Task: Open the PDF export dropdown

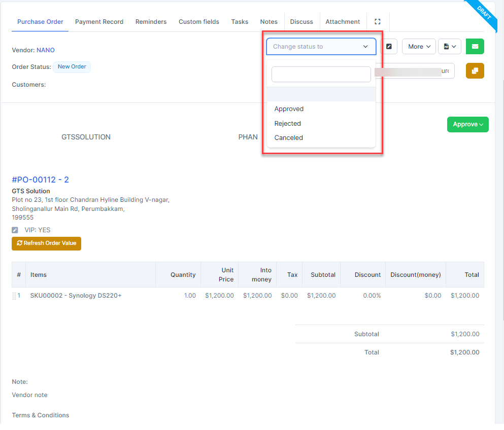Action: (x=449, y=47)
